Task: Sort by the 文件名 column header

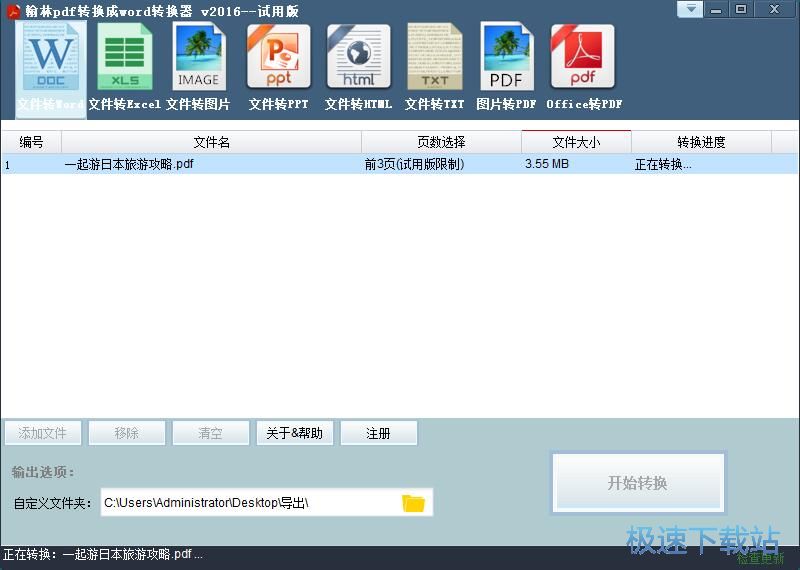Action: click(x=211, y=142)
